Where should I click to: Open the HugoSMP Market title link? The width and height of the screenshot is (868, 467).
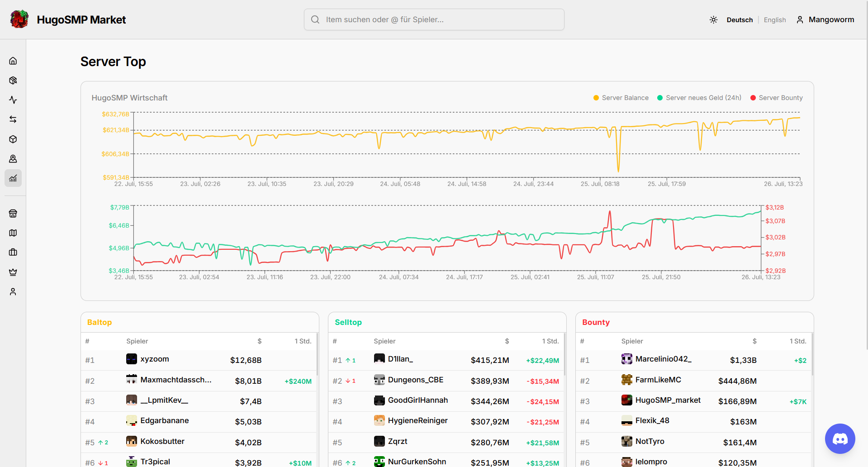click(81, 20)
